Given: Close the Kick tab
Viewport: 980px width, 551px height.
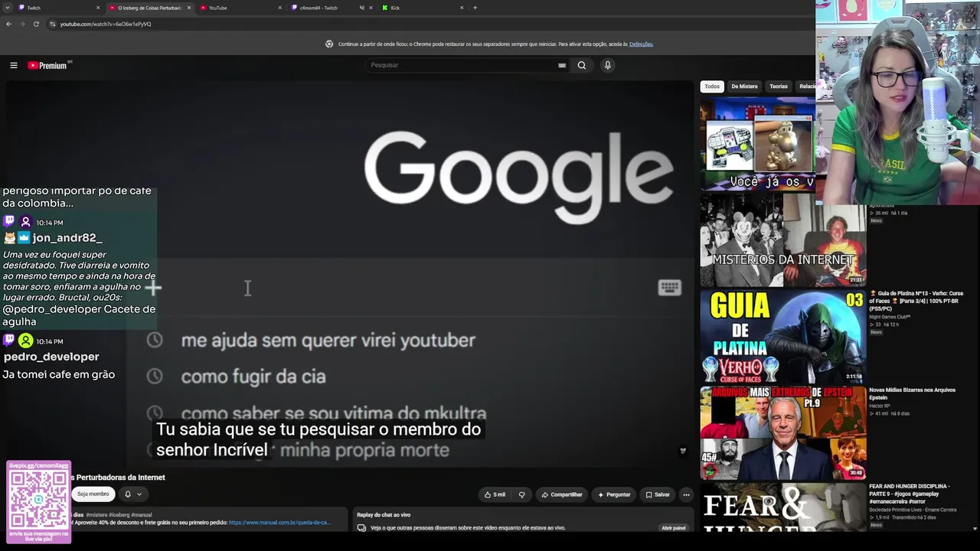Looking at the screenshot, I should coord(462,8).
